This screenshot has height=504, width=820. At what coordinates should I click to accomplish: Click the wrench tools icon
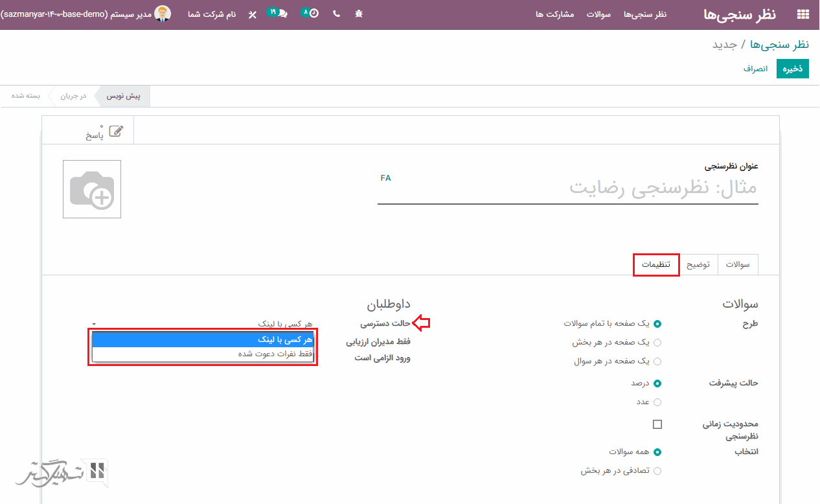click(252, 14)
